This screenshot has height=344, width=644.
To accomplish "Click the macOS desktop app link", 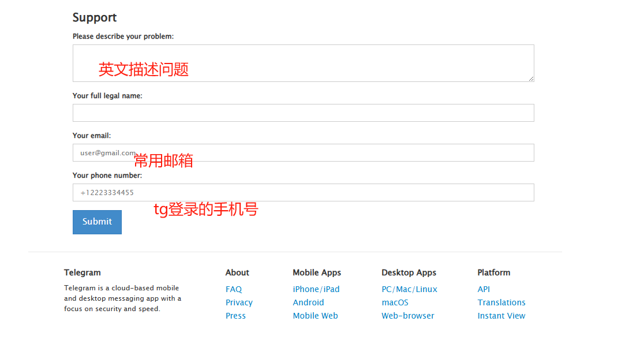I will point(395,302).
